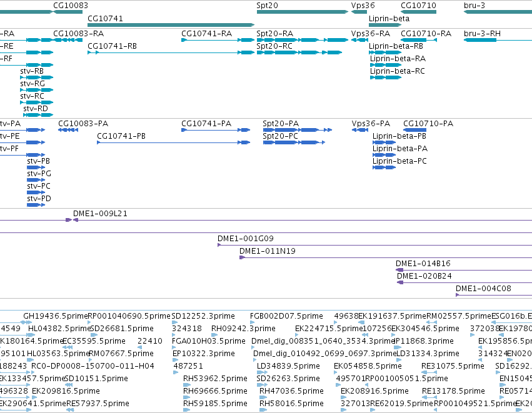Click EST 'RE13178.5prime'
Image resolution: width=532 pixels, height=413 pixels.
pos(453,391)
